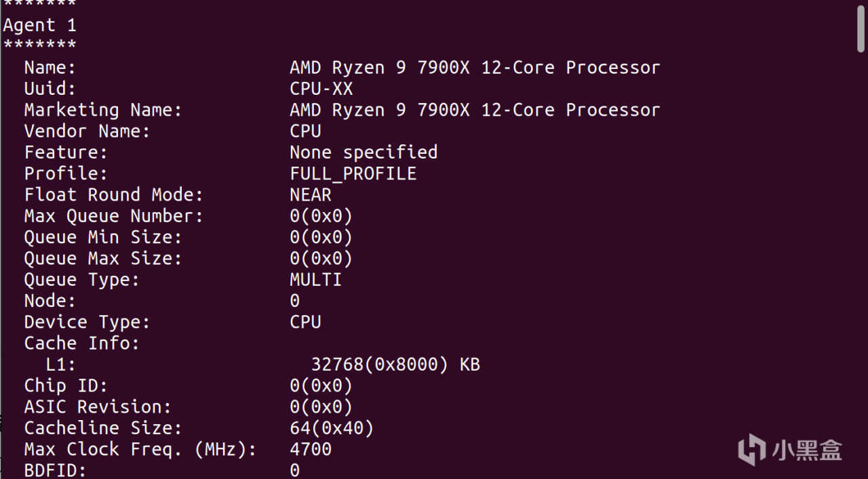Viewport: 868px width, 479px height.
Task: Click the "Cache Info:" label
Action: click(x=81, y=343)
